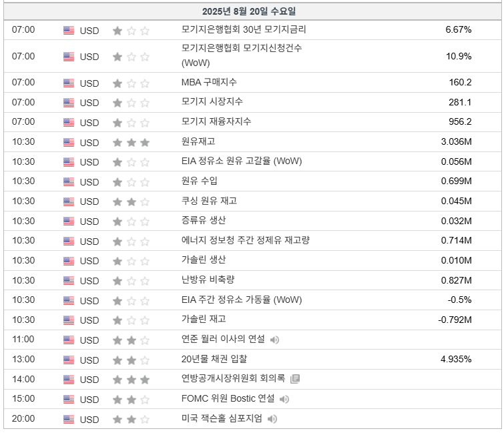Click the value -0.5%
The image size is (504, 433).
(x=460, y=300)
